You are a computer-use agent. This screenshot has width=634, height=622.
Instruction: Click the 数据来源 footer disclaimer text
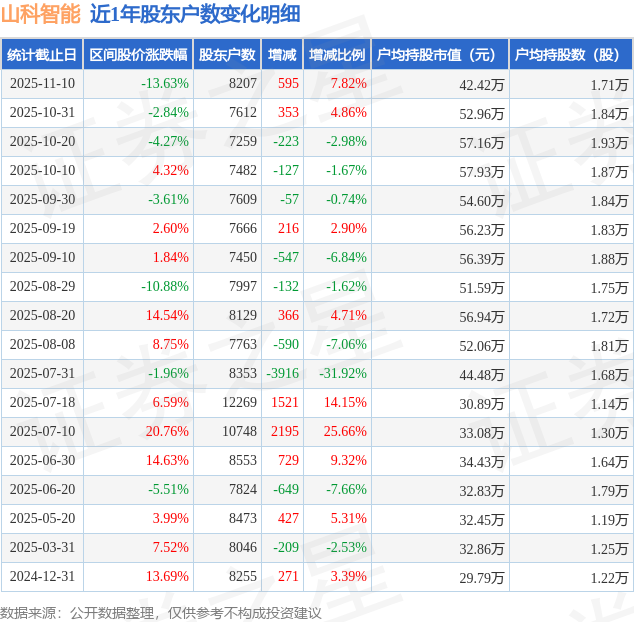[161, 612]
